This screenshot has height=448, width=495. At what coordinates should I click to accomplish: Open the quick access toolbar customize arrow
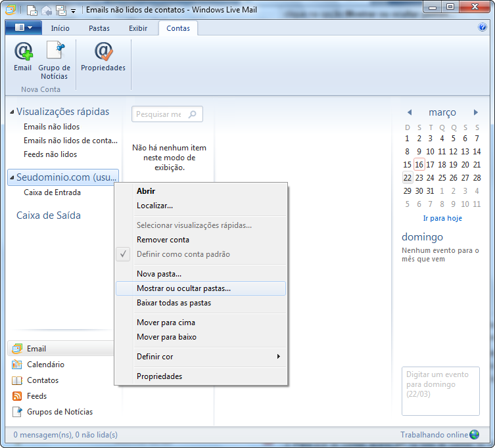(x=73, y=11)
